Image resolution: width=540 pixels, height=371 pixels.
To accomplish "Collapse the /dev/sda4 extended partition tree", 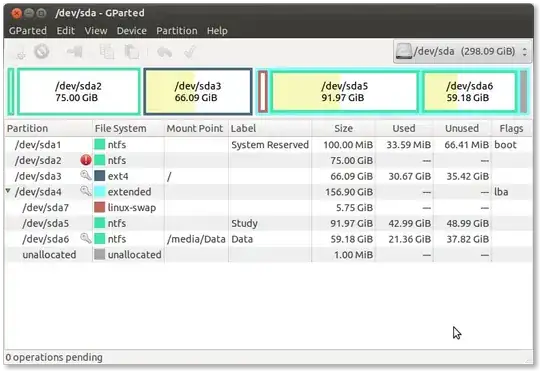I will pos(8,190).
